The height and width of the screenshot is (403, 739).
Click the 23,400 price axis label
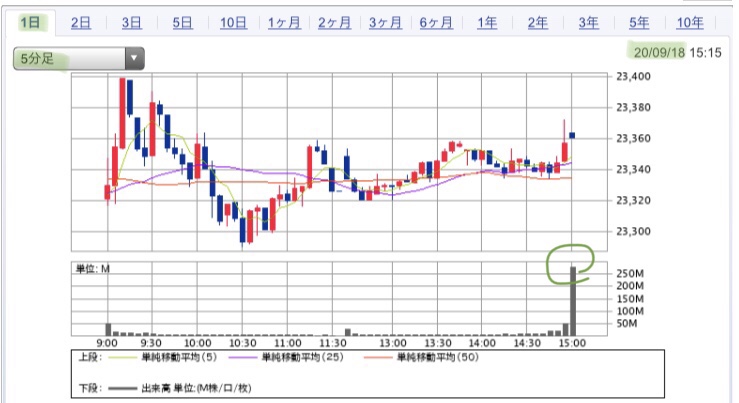(x=633, y=76)
